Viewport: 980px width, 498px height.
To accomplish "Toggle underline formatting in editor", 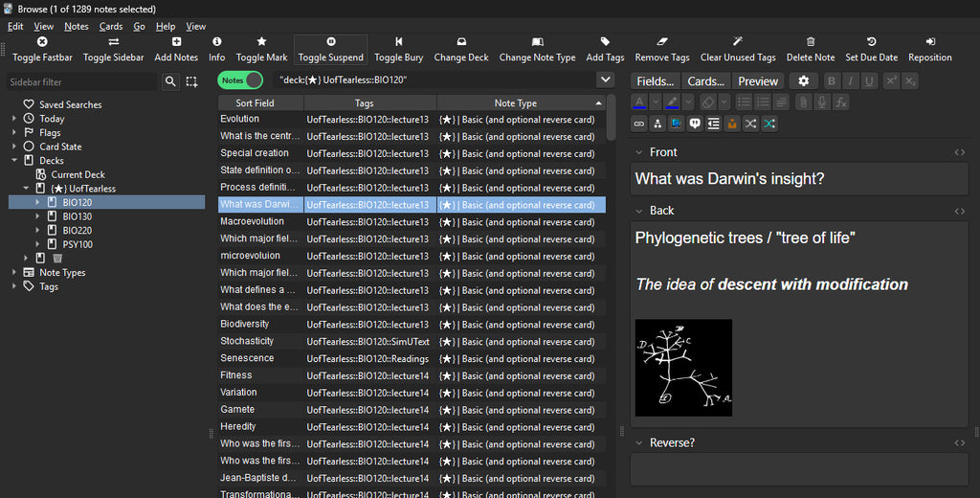I will pos(869,80).
